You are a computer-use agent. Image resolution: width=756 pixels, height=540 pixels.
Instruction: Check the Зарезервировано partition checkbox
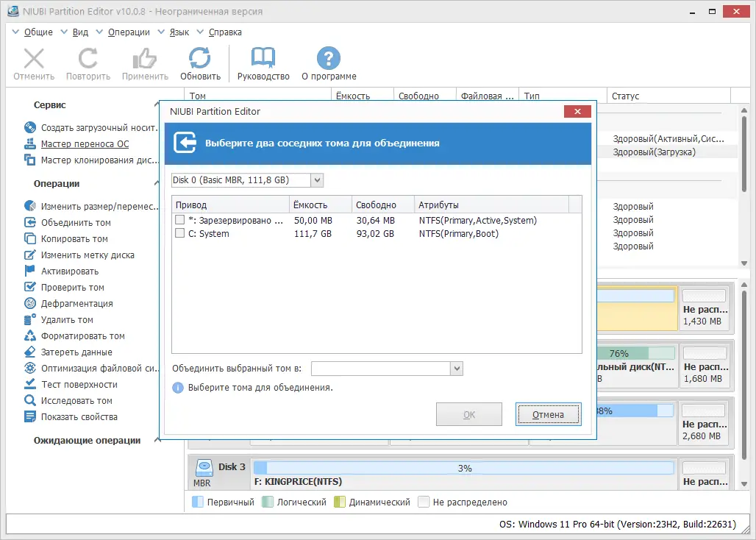pos(180,220)
